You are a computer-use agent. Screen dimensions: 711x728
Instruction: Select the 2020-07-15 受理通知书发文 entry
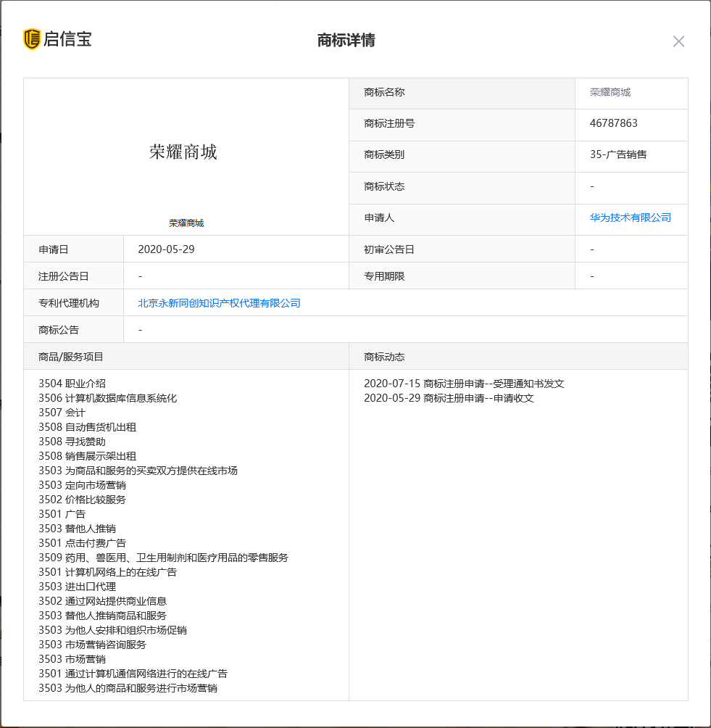click(464, 384)
